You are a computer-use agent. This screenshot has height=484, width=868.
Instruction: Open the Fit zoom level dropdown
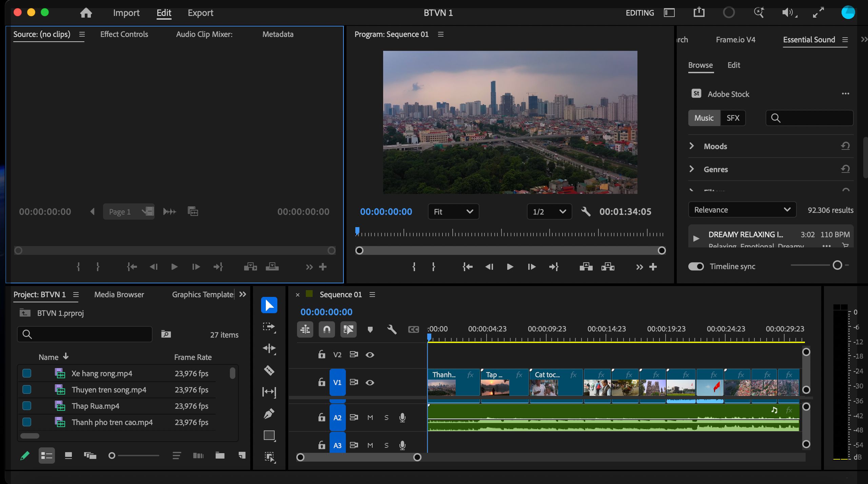point(453,211)
